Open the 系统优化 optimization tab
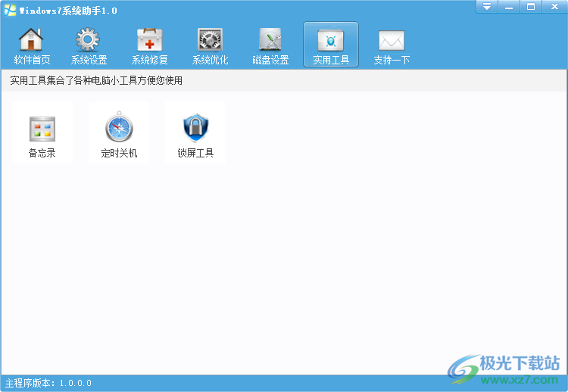The image size is (568, 392). coord(210,45)
